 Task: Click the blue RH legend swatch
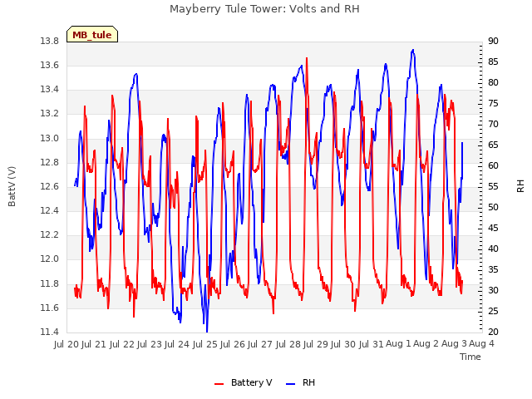(291, 384)
